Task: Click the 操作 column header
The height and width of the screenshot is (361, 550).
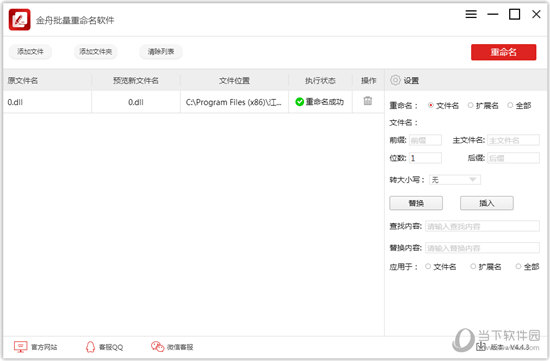Action: click(x=368, y=80)
